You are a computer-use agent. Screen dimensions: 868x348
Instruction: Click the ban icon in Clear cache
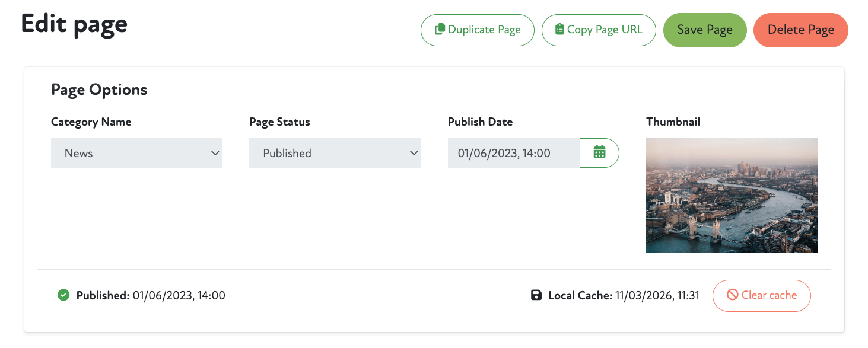pos(733,295)
